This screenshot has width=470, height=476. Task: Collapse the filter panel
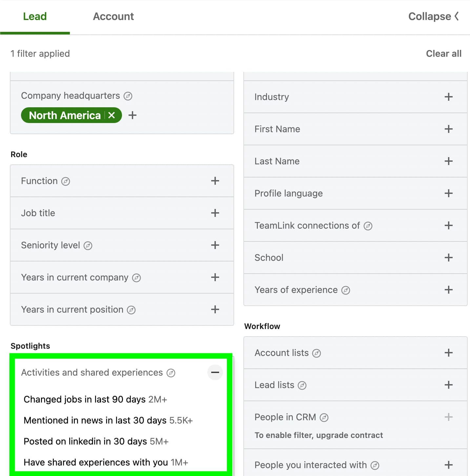pyautogui.click(x=434, y=16)
